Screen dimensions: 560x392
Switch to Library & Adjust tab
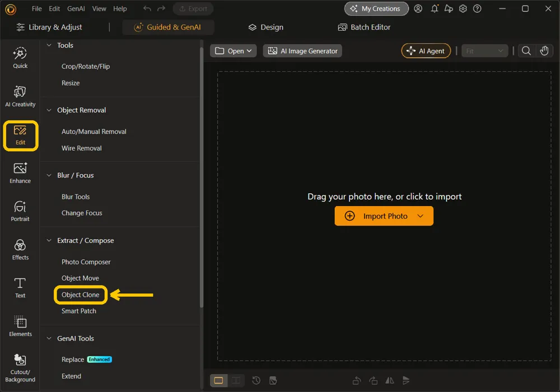49,27
